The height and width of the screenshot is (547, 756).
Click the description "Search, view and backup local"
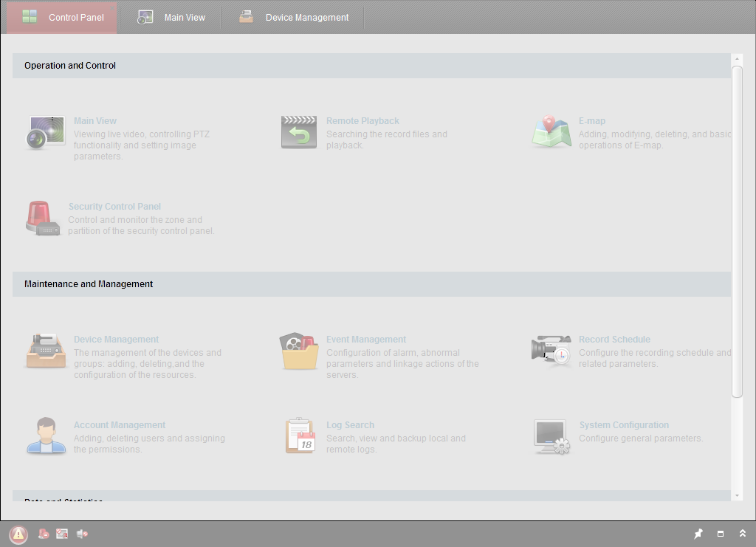pyautogui.click(x=396, y=444)
